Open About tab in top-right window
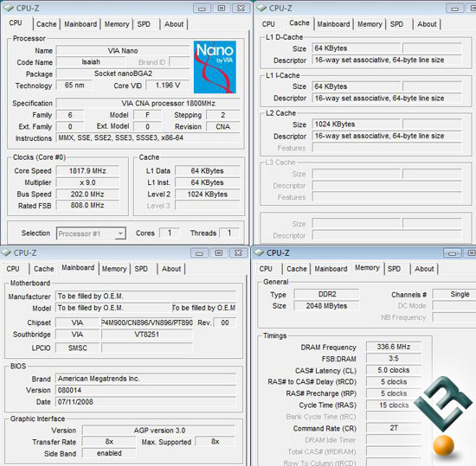Viewport: 476px width, 466px height. pos(427,24)
